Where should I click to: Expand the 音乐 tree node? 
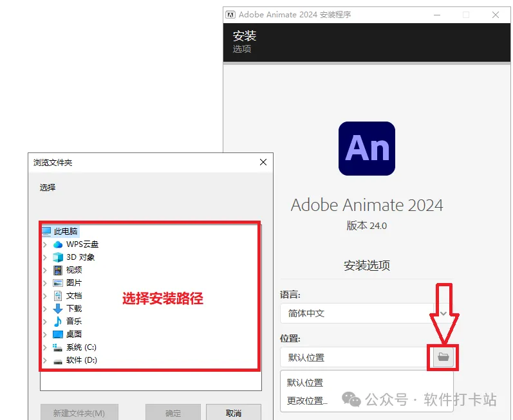pos(45,322)
